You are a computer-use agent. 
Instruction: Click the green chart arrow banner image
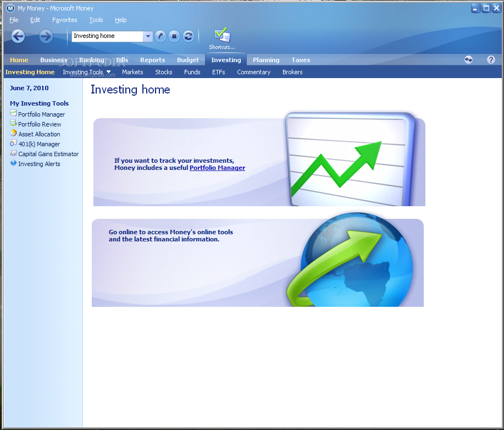[350, 159]
